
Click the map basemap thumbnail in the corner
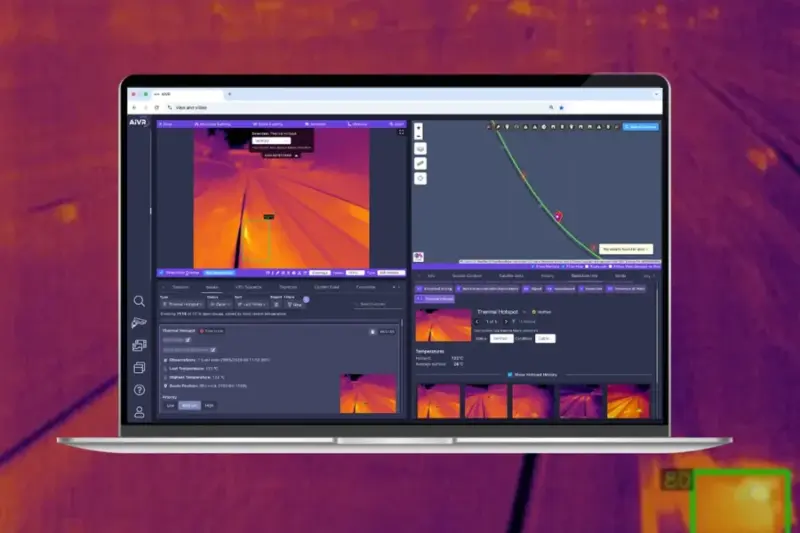pyautogui.click(x=418, y=257)
